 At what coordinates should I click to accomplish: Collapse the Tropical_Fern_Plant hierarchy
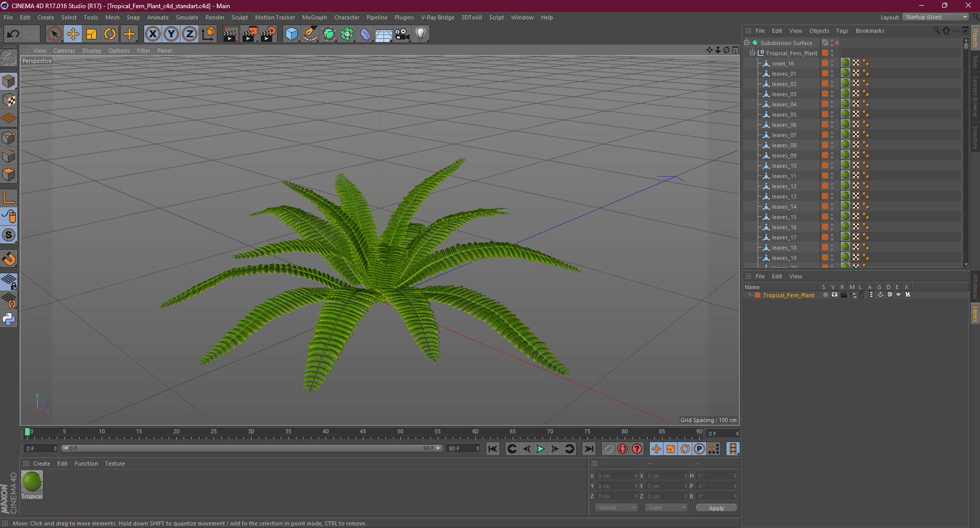point(753,53)
